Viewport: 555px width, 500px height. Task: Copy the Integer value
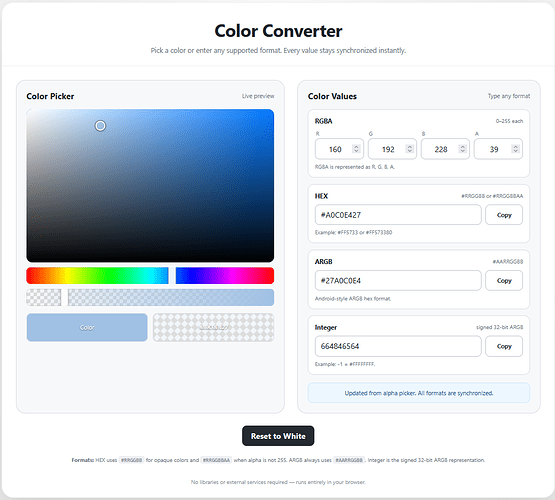(x=504, y=346)
